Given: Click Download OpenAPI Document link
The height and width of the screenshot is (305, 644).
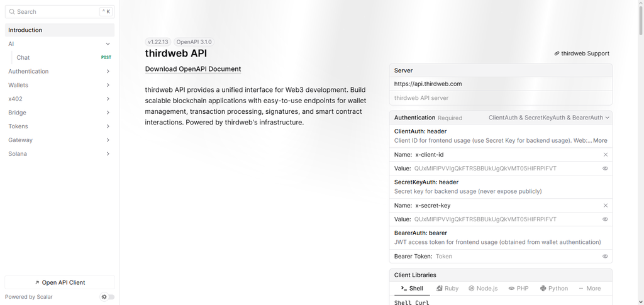Looking at the screenshot, I should coord(193,69).
